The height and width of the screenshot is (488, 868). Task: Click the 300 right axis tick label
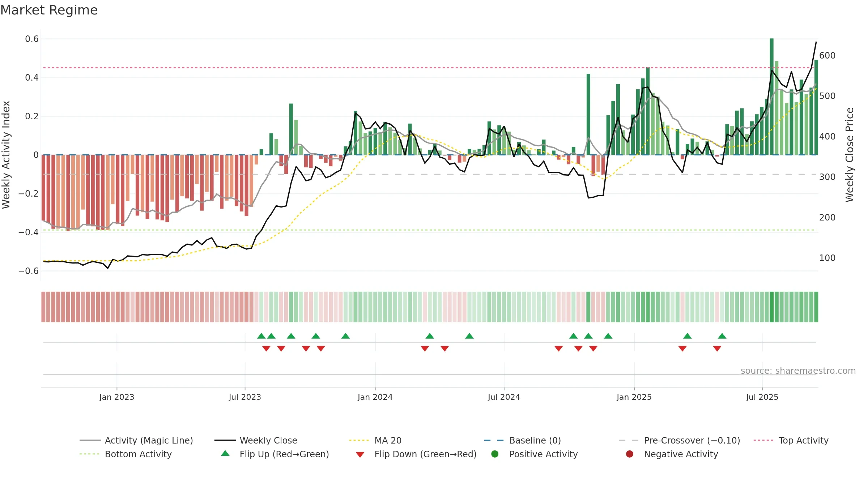[x=827, y=177]
